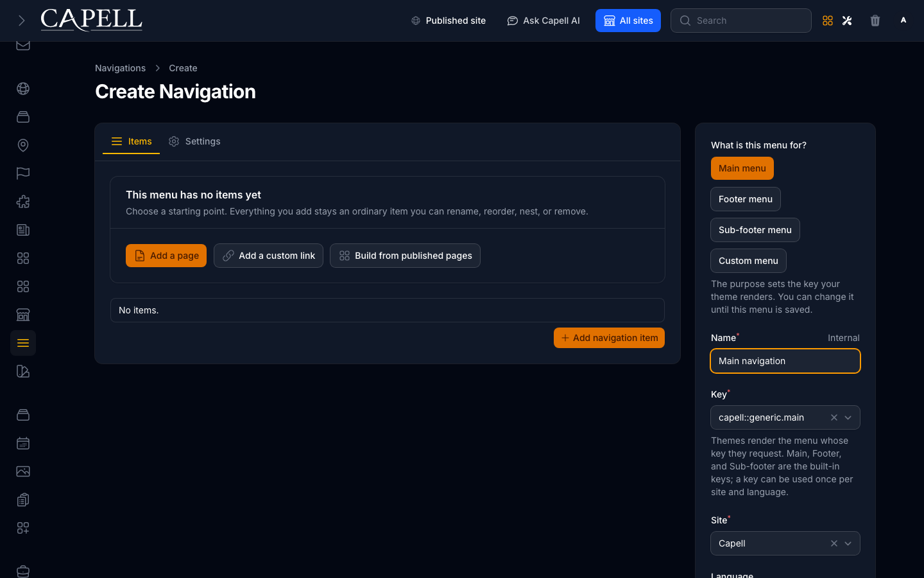Open the user avatar "A" menu
The image size is (924, 578).
(x=903, y=21)
